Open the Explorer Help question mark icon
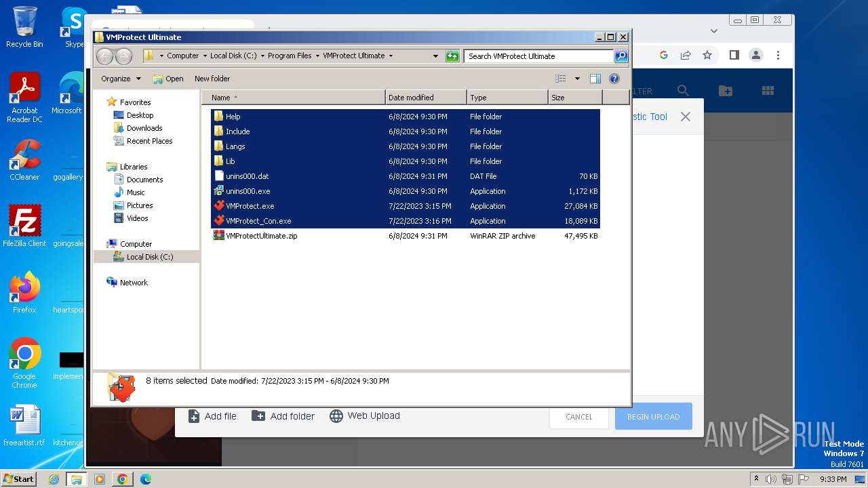The width and height of the screenshot is (868, 488). click(x=614, y=79)
